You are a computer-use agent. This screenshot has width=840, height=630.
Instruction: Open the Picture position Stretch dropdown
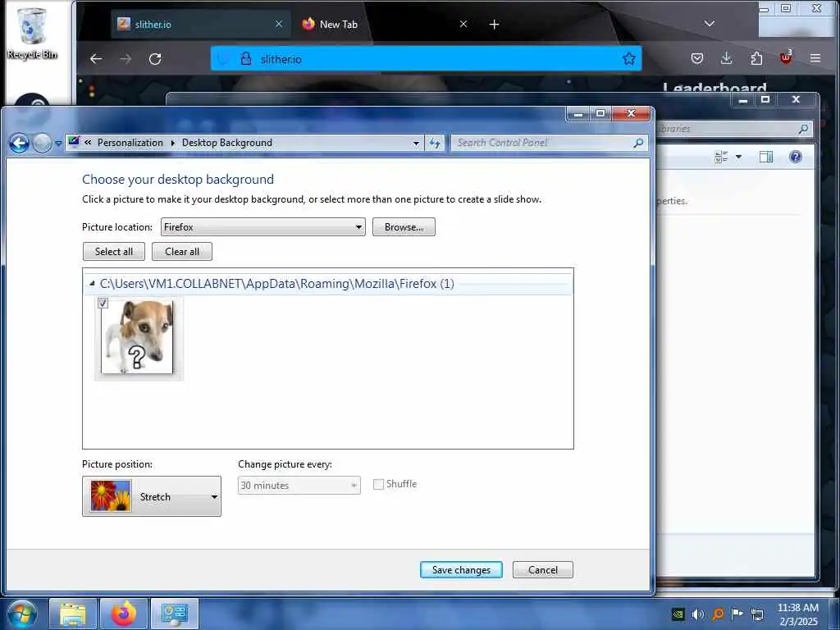tap(152, 496)
